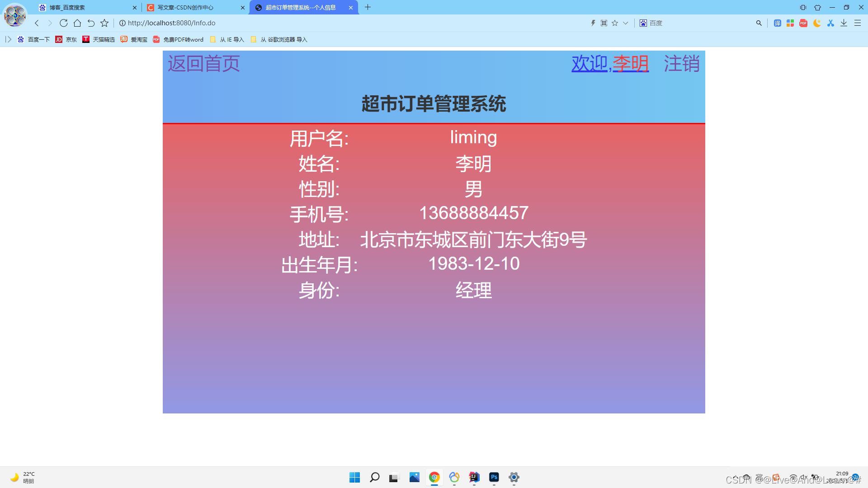Toggle night mode moon icon
This screenshot has height=488, width=868.
coord(817,23)
